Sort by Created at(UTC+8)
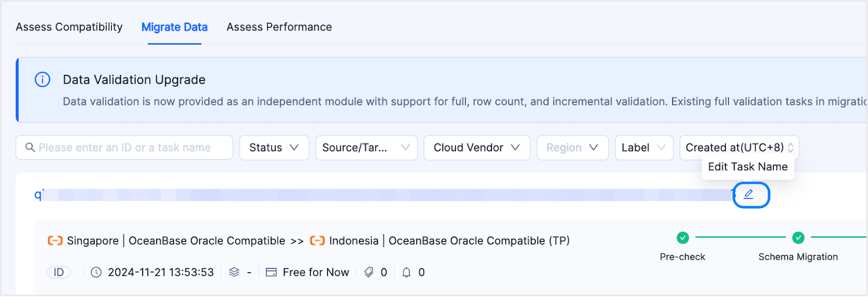Viewport: 868px width, 297px height. (739, 148)
